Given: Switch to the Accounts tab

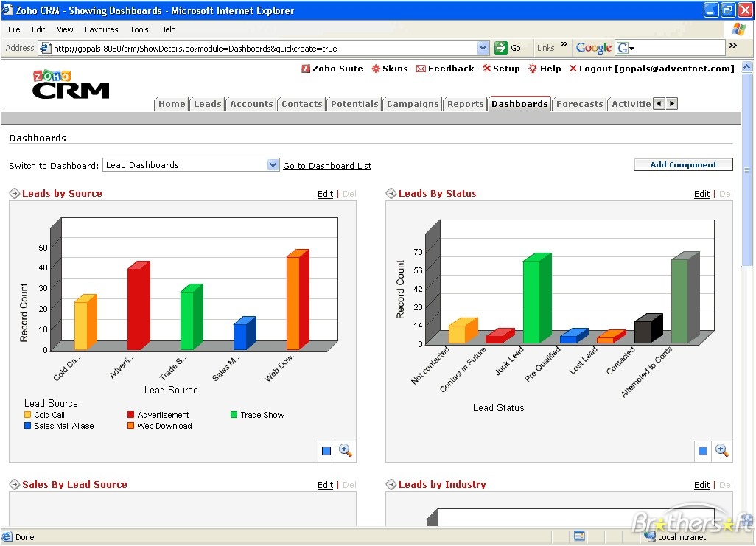Looking at the screenshot, I should (x=251, y=104).
